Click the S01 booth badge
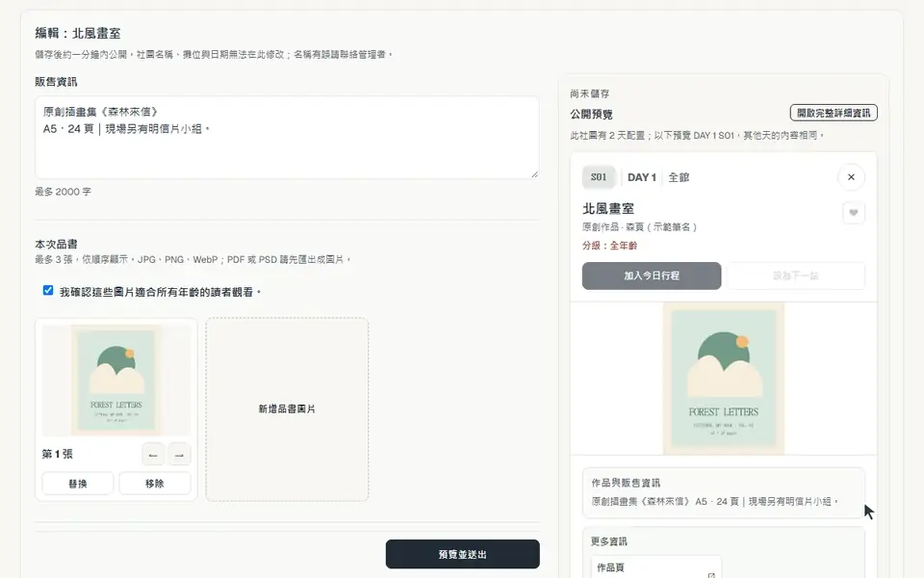This screenshot has height=578, width=924. 599,177
